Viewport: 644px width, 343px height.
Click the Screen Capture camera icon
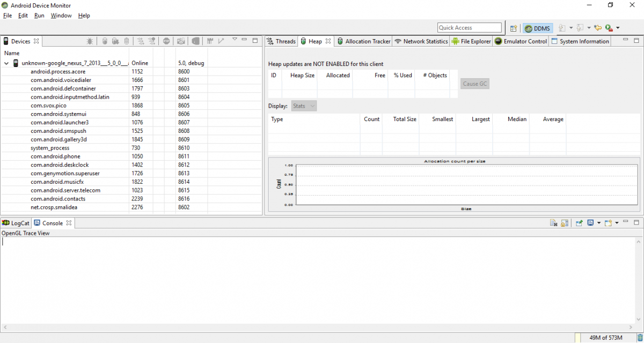[x=181, y=41]
